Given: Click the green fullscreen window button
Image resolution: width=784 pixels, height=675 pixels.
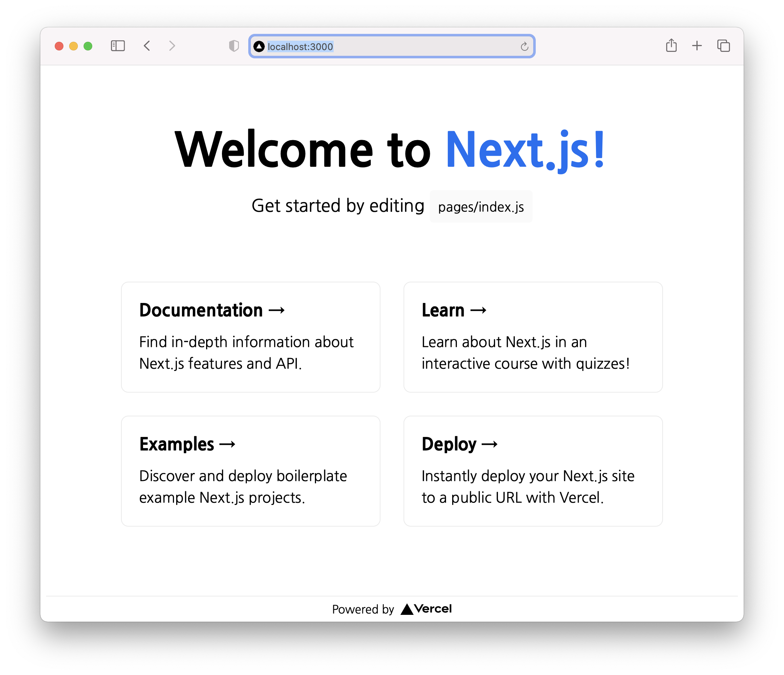Looking at the screenshot, I should [x=88, y=46].
